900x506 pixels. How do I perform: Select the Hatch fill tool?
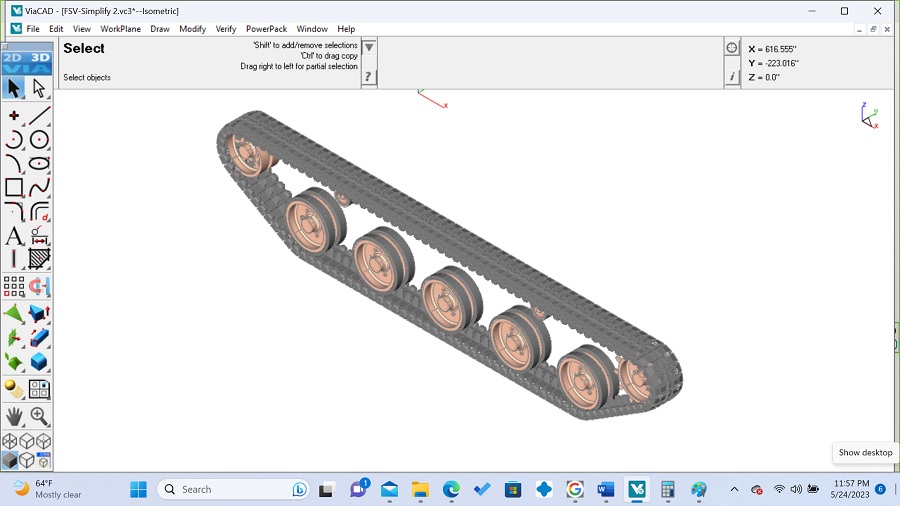39,259
